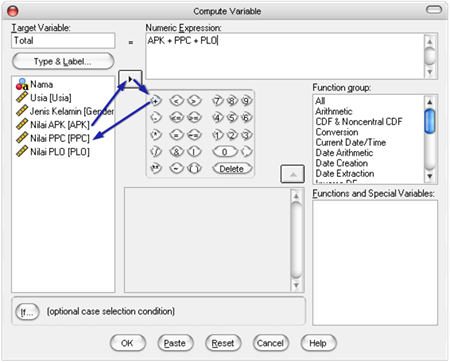450x363 pixels.
Task: Click the decimal point keypad button
Action: pos(246,152)
